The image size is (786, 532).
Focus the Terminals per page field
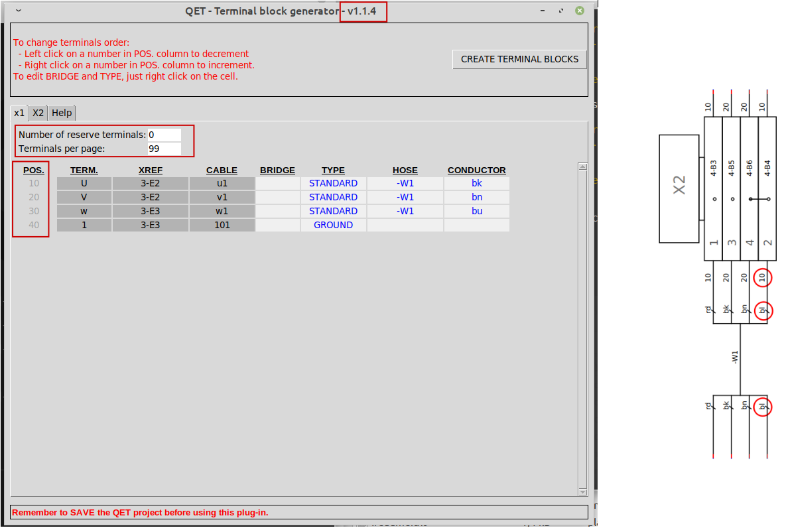point(164,149)
